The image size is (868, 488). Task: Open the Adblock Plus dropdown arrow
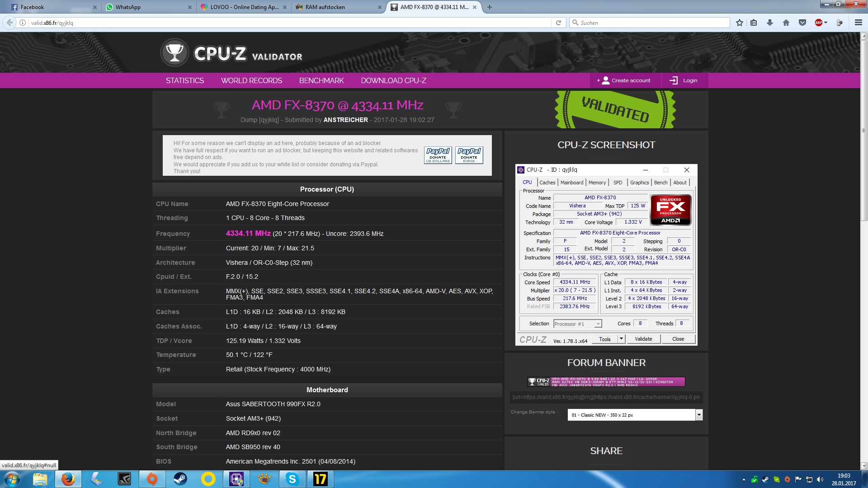(x=826, y=23)
